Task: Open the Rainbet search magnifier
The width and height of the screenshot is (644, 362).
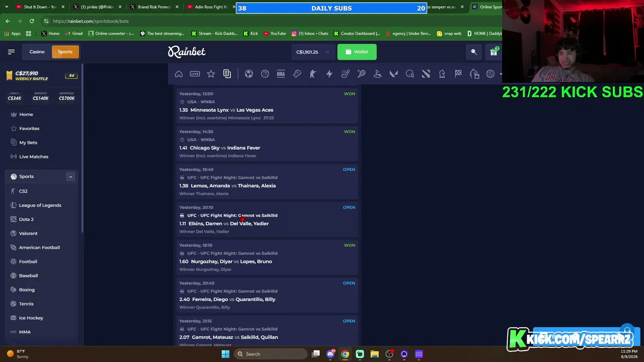Action: tap(474, 52)
